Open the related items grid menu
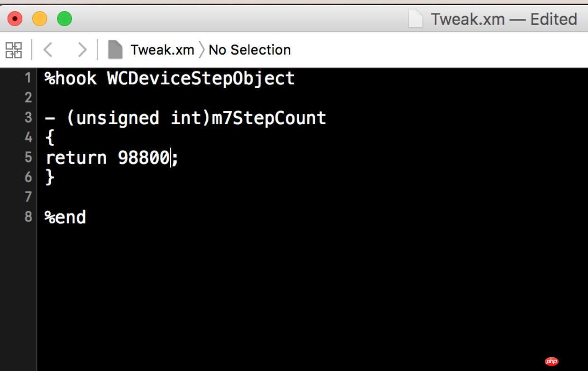Screen dimensions: 588x371 point(14,50)
